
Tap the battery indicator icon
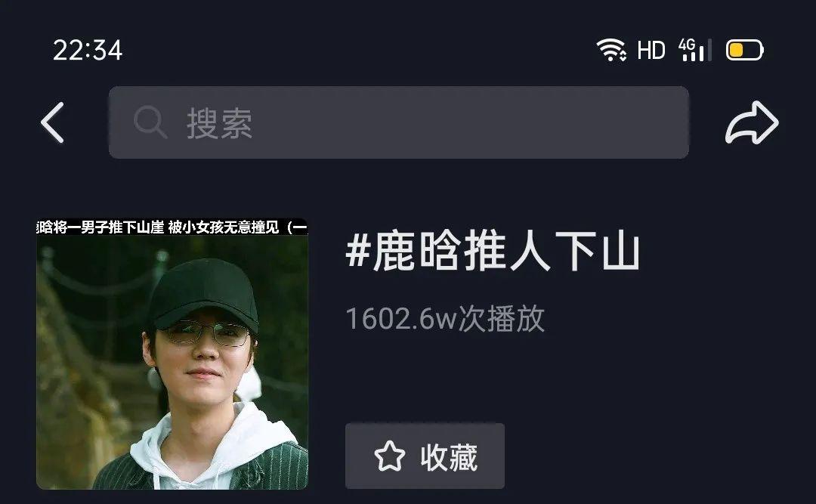tap(745, 51)
